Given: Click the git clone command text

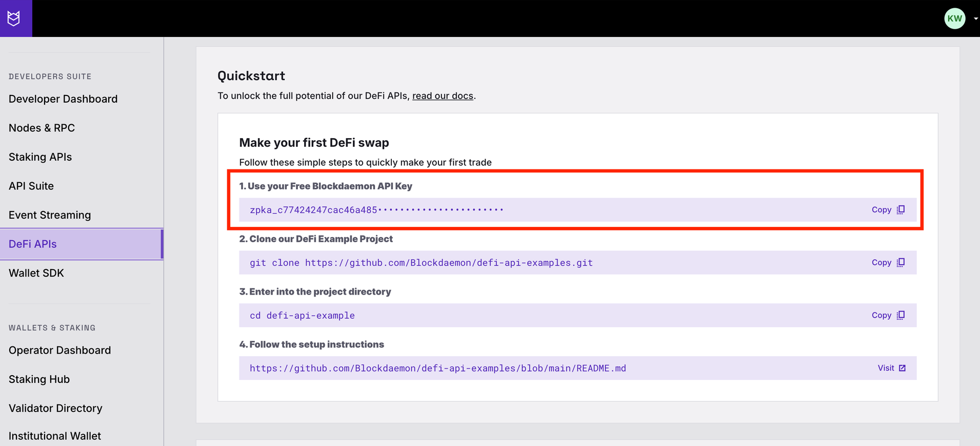Looking at the screenshot, I should pyautogui.click(x=421, y=263).
